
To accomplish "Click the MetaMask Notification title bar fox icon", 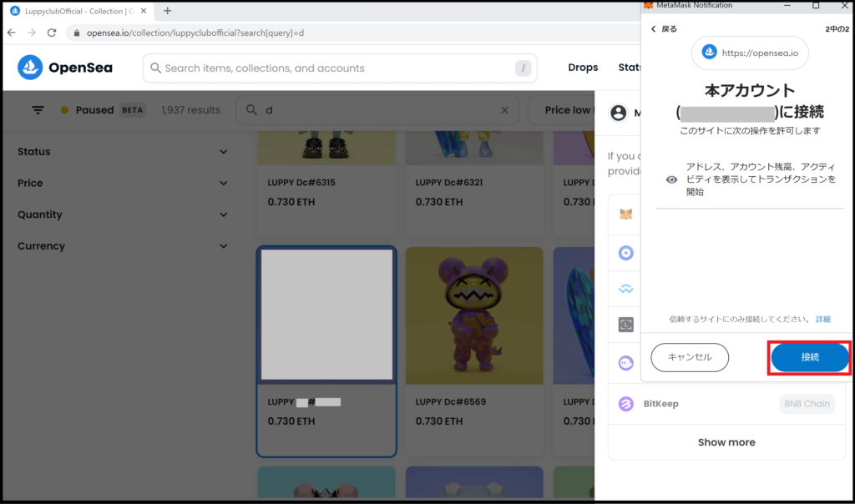I will (648, 5).
